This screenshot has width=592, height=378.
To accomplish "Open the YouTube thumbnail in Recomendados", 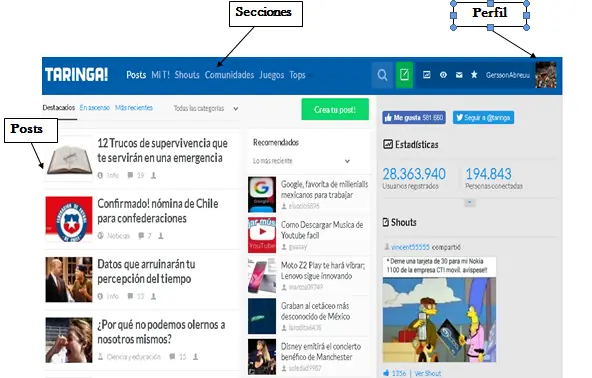I will [x=262, y=235].
